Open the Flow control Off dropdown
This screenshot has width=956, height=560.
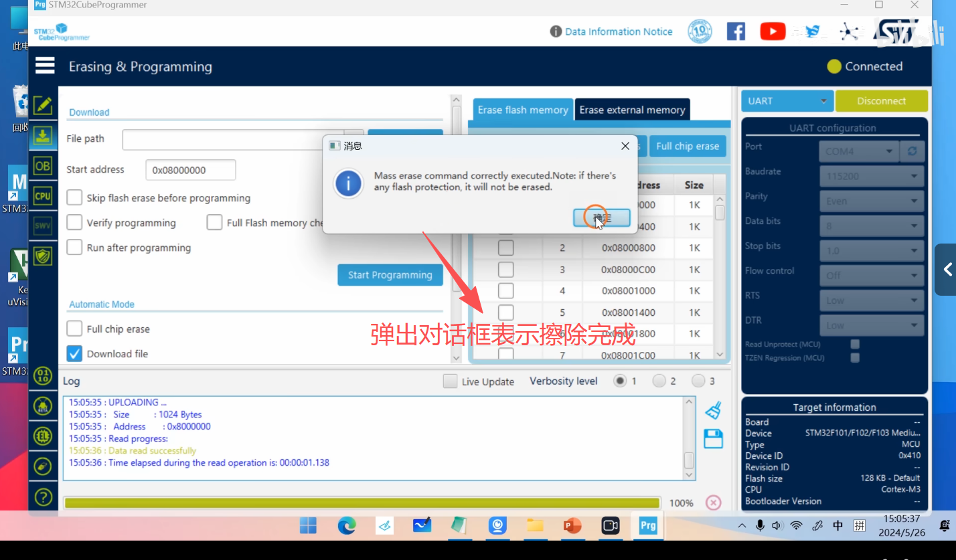point(872,276)
